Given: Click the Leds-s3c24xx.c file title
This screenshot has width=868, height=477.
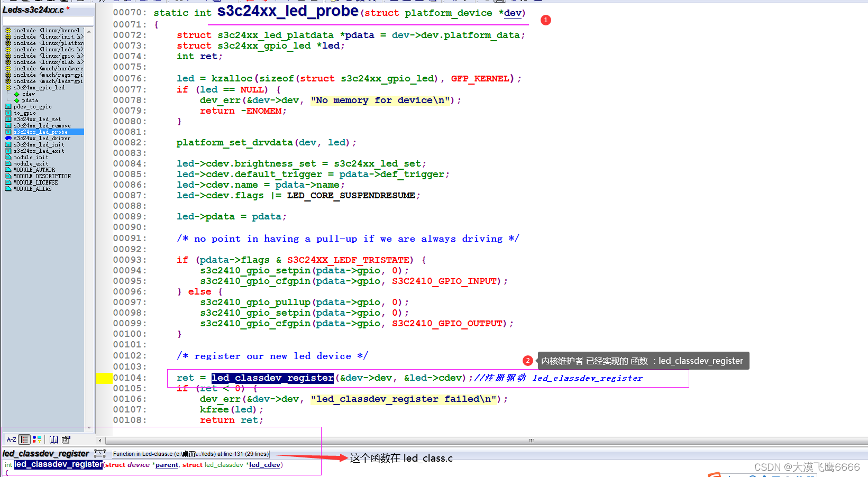Looking at the screenshot, I should (x=33, y=10).
